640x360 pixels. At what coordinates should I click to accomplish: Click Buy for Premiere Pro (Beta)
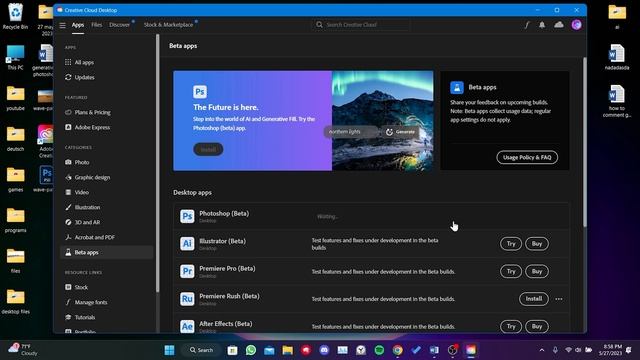537,271
